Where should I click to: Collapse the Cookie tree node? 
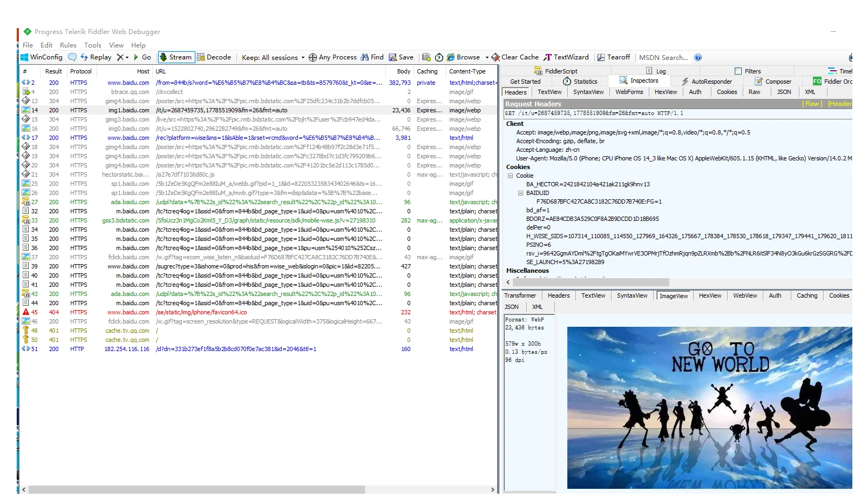(x=510, y=176)
